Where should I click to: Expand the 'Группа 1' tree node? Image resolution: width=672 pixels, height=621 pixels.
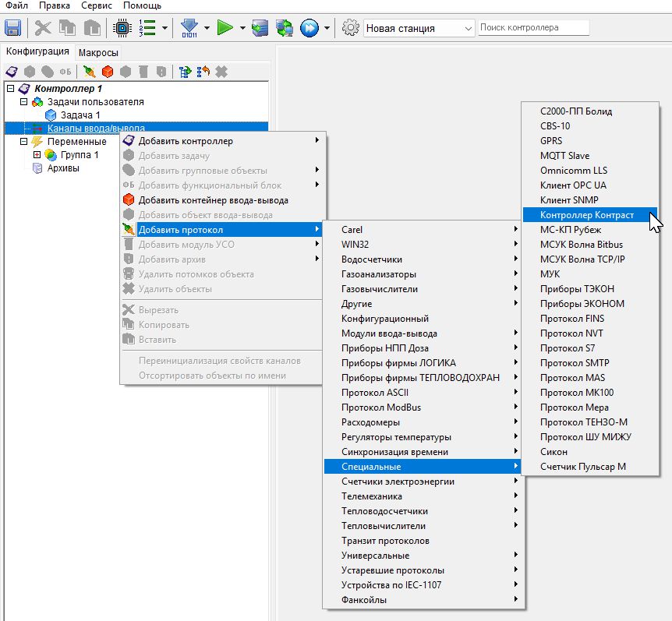coord(37,155)
